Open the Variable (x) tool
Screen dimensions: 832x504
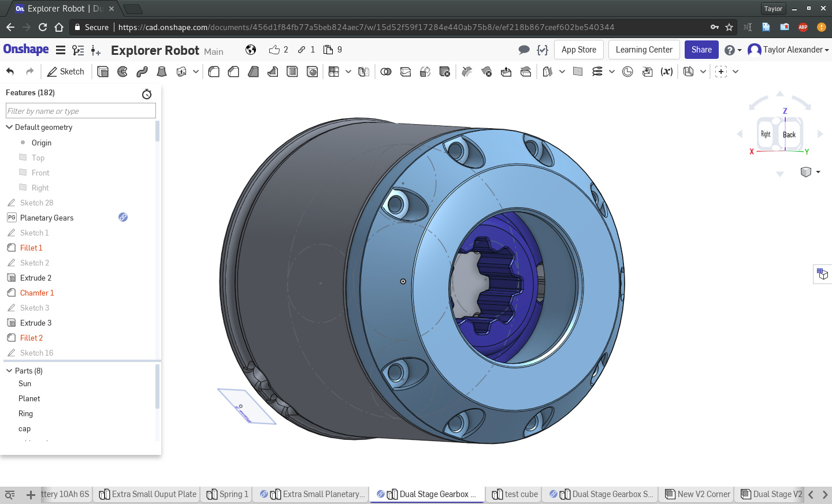pyautogui.click(x=667, y=72)
